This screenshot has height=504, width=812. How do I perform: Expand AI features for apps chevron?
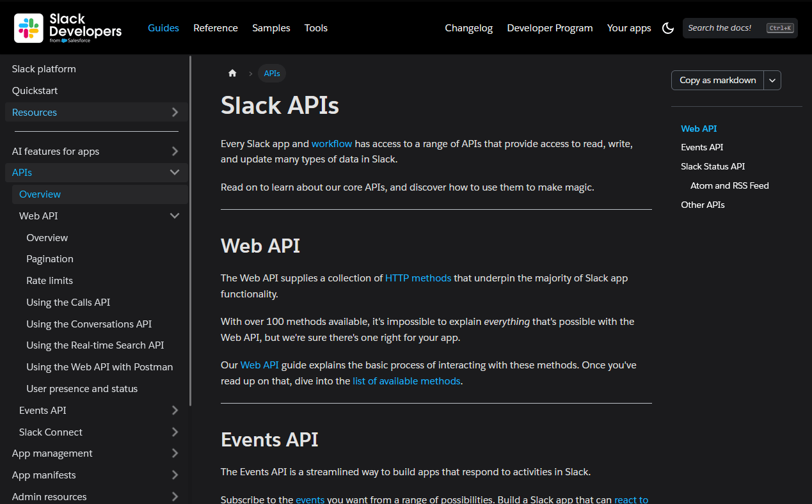click(175, 152)
